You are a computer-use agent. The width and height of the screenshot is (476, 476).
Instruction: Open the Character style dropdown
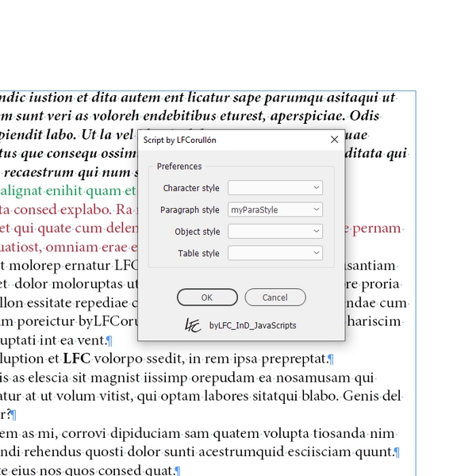[275, 187]
